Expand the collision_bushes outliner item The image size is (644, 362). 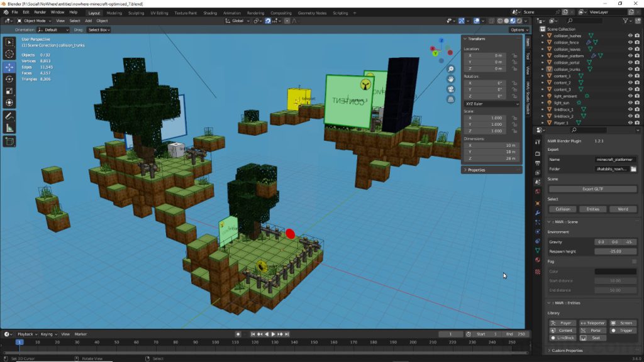(x=542, y=35)
